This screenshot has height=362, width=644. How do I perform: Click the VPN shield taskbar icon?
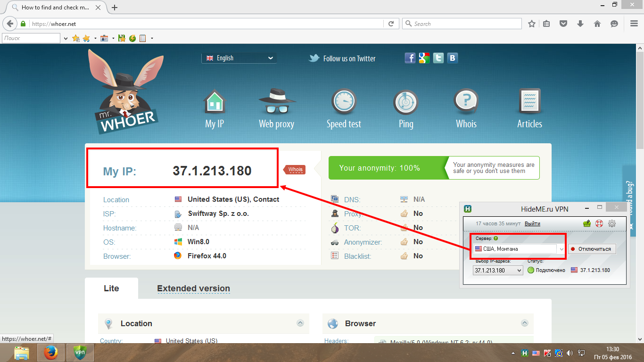pyautogui.click(x=80, y=353)
